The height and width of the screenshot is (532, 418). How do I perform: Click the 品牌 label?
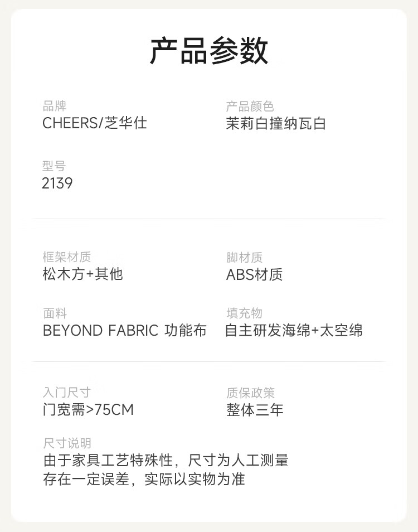coord(54,106)
